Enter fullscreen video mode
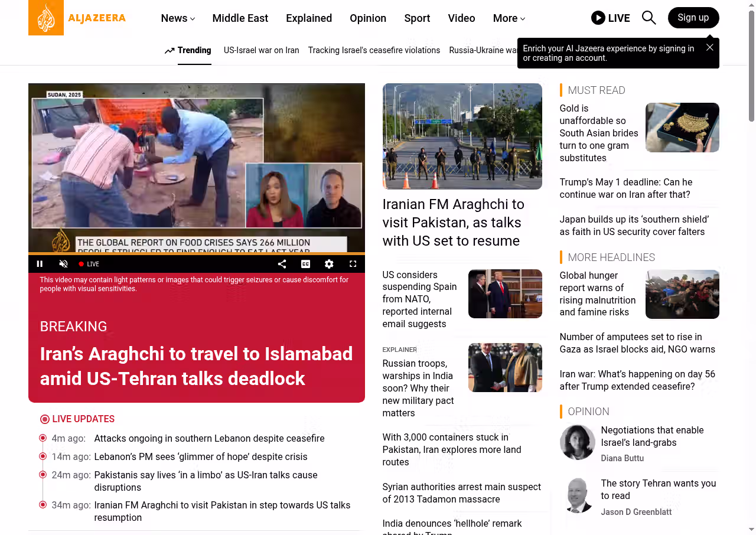Viewport: 756px width, 535px height. [x=353, y=264]
